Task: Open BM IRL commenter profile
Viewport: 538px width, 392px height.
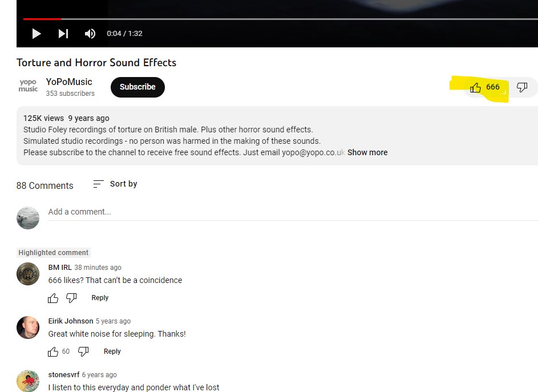Action: point(60,268)
